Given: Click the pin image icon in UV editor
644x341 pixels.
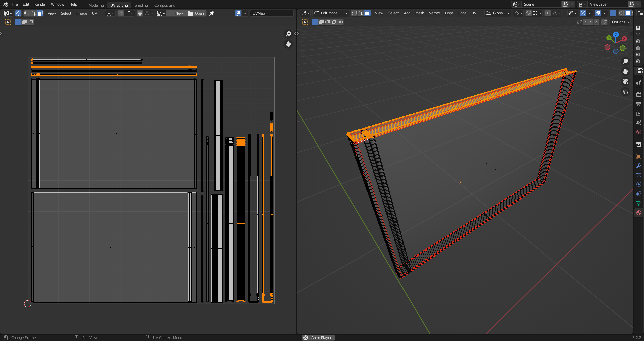Looking at the screenshot, I should 212,13.
